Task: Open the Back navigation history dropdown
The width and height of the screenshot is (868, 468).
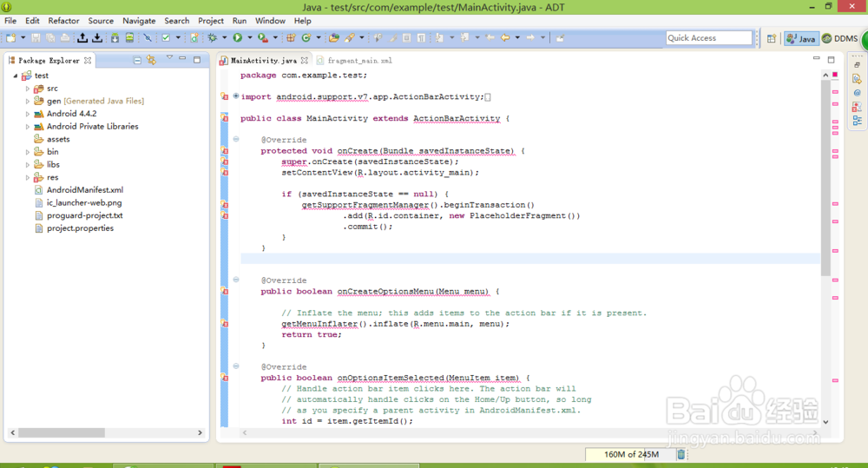Action: coord(517,37)
